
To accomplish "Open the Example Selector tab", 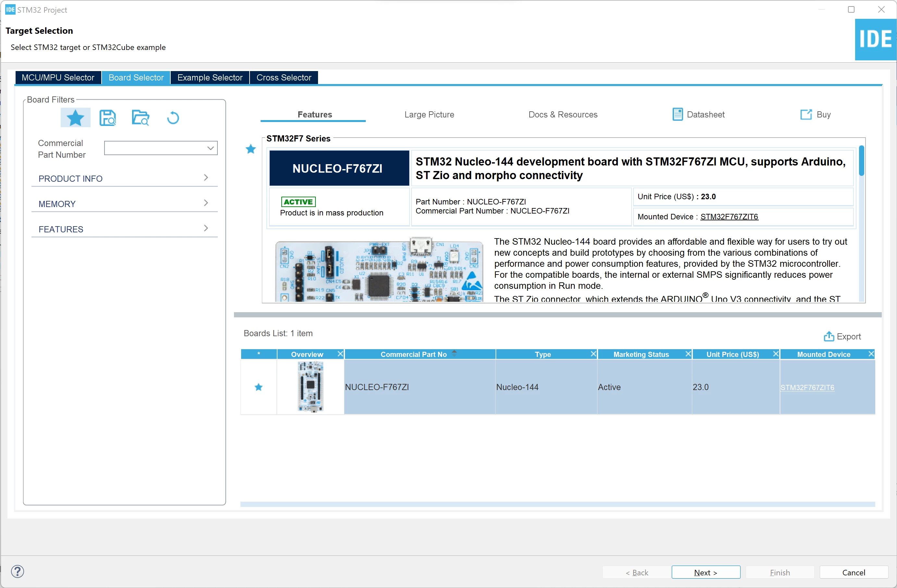I will pyautogui.click(x=210, y=78).
